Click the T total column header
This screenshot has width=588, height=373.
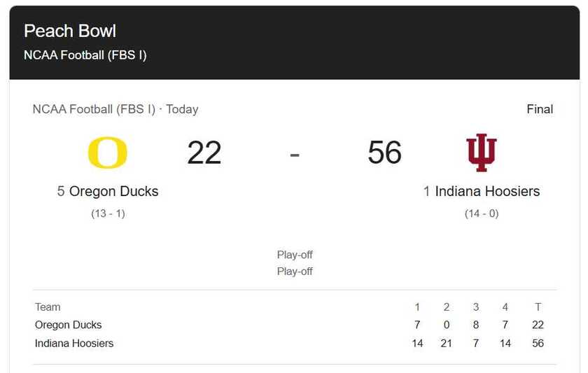pos(538,307)
